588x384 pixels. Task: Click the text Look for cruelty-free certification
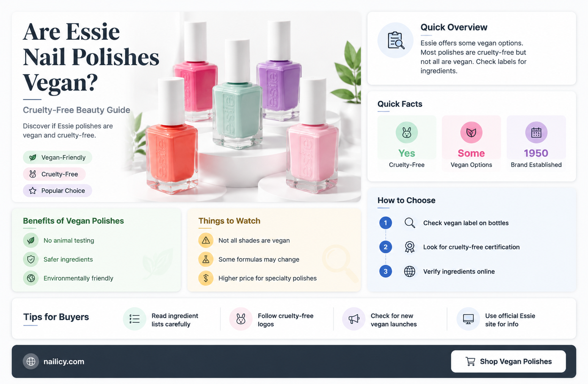pos(471,247)
